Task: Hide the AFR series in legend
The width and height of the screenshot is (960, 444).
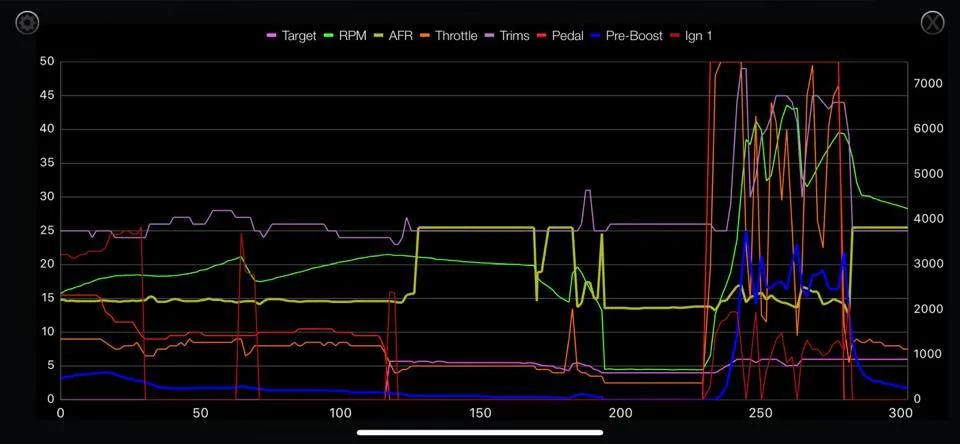Action: pyautogui.click(x=393, y=36)
